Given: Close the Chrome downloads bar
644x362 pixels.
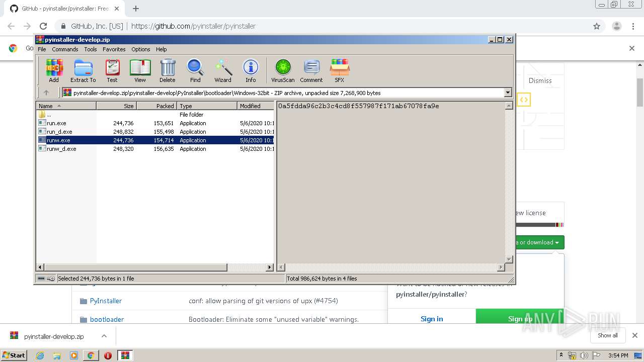Looking at the screenshot, I should [x=634, y=335].
